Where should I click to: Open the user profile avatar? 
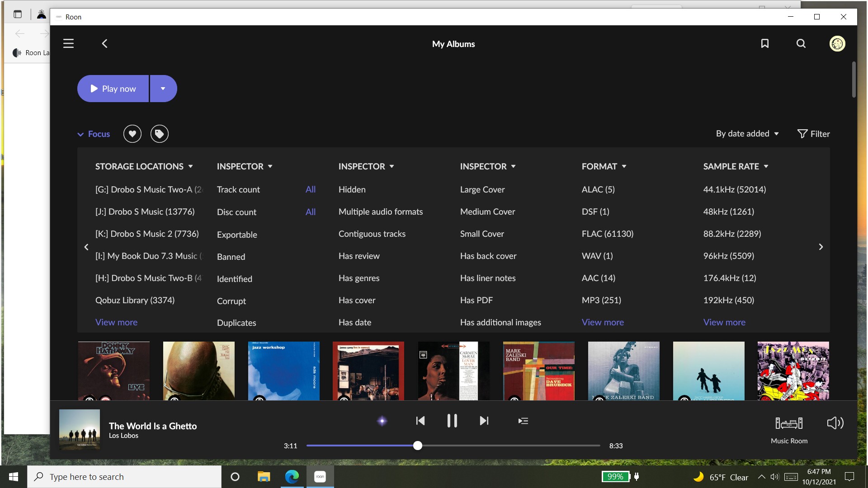pyautogui.click(x=837, y=44)
